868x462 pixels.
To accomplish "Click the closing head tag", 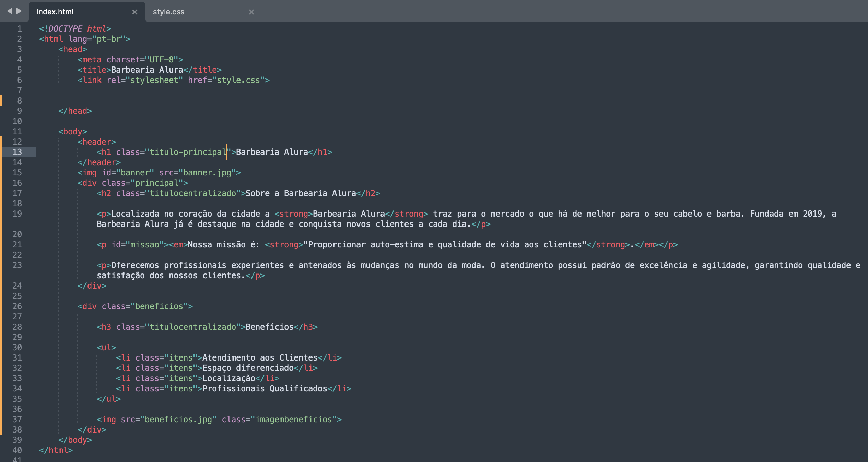I will click(75, 111).
